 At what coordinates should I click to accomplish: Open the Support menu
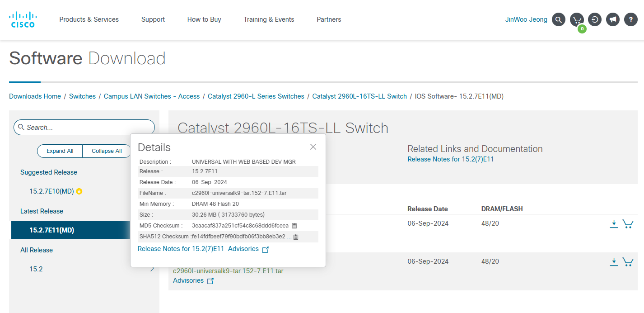[x=153, y=19]
